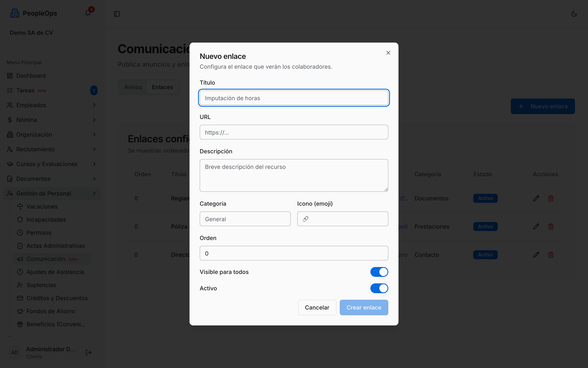Click the Icono emoji input field
The width and height of the screenshot is (588, 368).
tap(343, 219)
